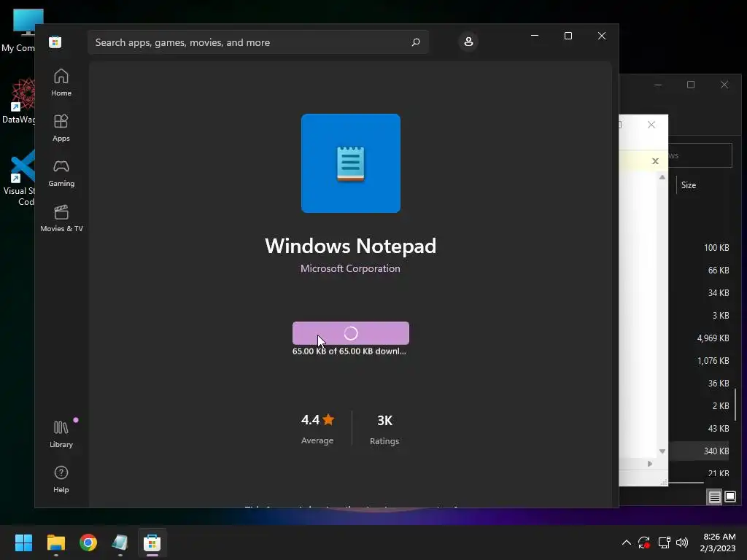Switch Explorer to details view icon
The width and height of the screenshot is (747, 560).
(715, 497)
